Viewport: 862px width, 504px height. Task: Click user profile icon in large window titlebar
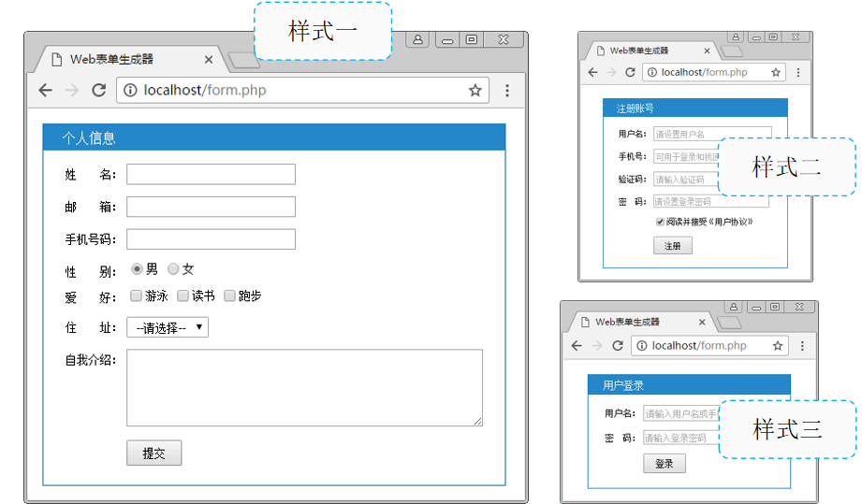coord(417,39)
